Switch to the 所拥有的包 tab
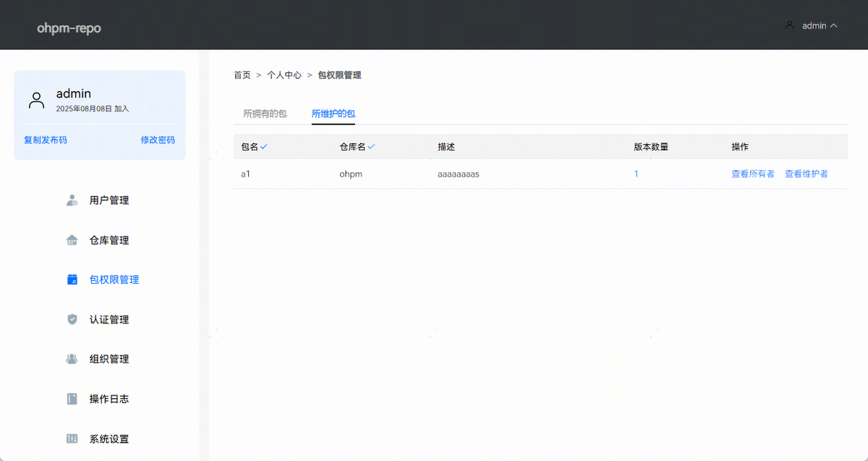 pyautogui.click(x=265, y=114)
